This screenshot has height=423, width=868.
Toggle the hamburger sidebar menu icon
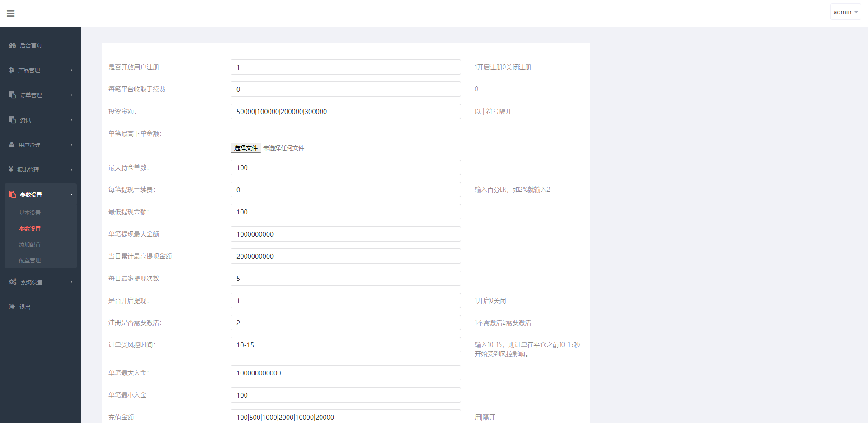[x=11, y=14]
